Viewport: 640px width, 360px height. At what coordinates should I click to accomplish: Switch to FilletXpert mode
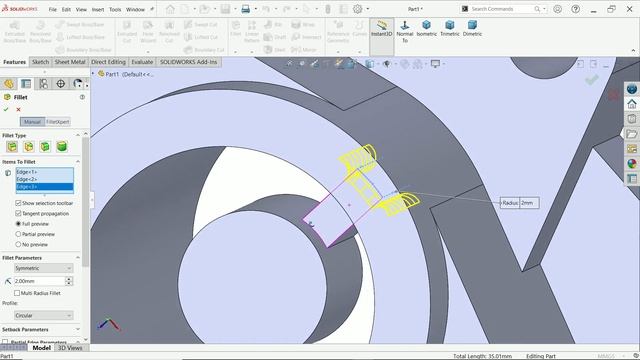point(58,122)
